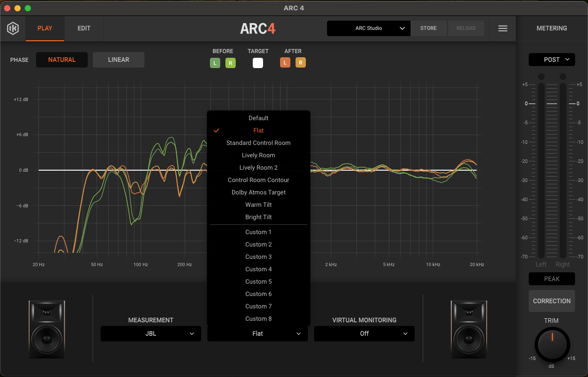Click the left speaker image

(x=46, y=329)
